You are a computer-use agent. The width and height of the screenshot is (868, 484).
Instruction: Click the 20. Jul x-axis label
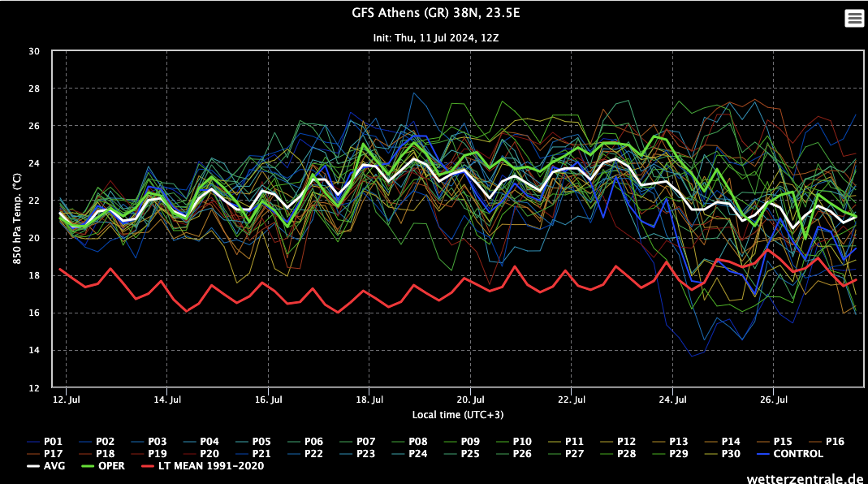click(x=470, y=400)
